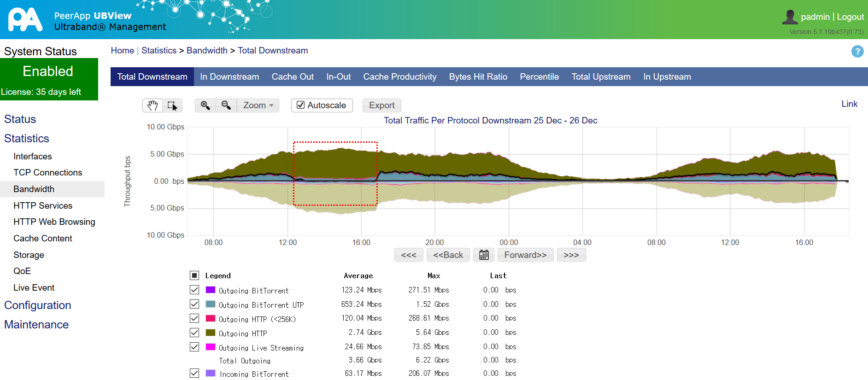Switch to In Upstream tab
868x380 pixels.
[667, 77]
